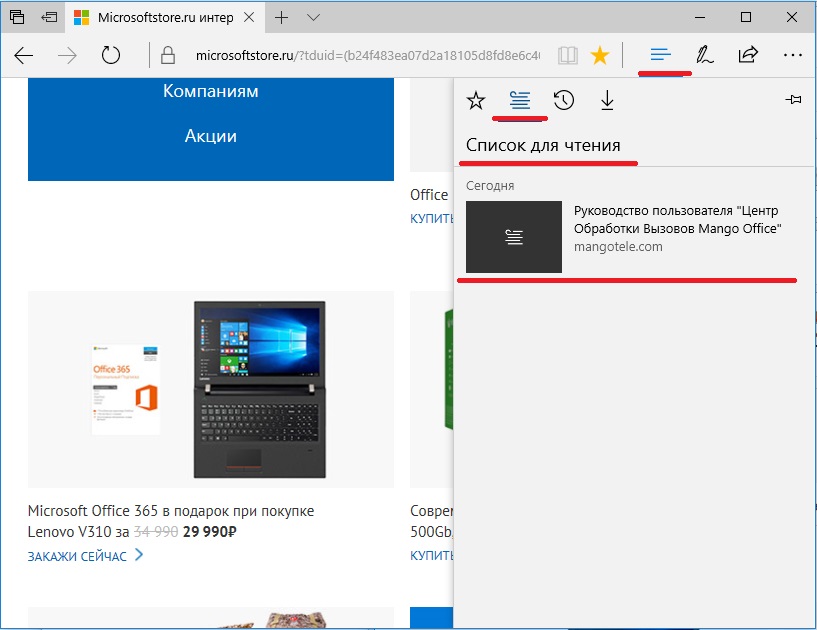Open a new browser tab
Image resolution: width=817 pixels, height=630 pixels.
click(282, 17)
